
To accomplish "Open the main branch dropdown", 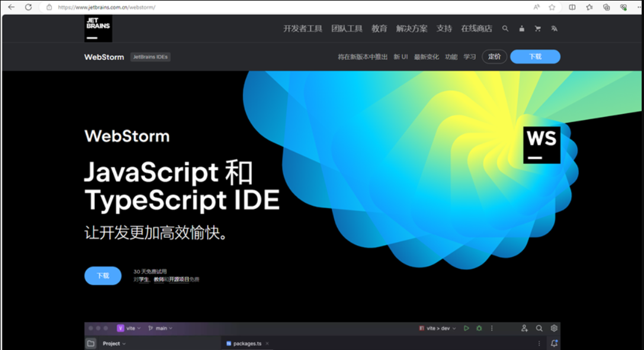I will [159, 327].
